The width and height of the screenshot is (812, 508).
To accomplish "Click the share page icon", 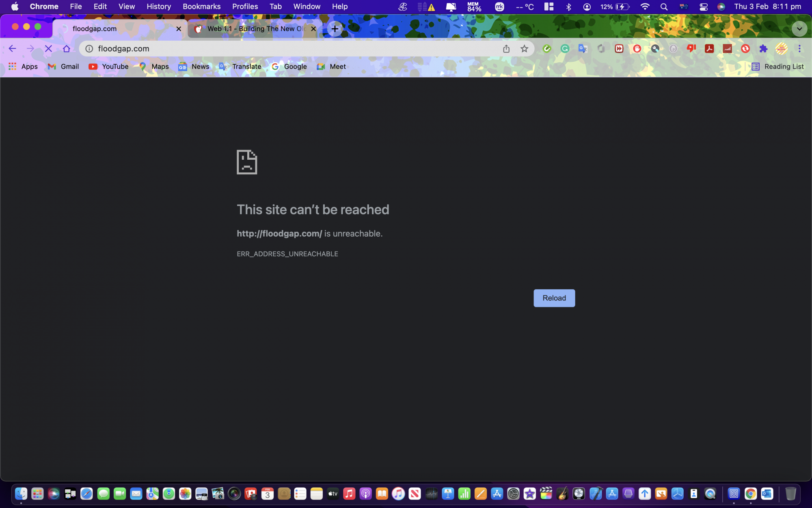I will pyautogui.click(x=506, y=49).
